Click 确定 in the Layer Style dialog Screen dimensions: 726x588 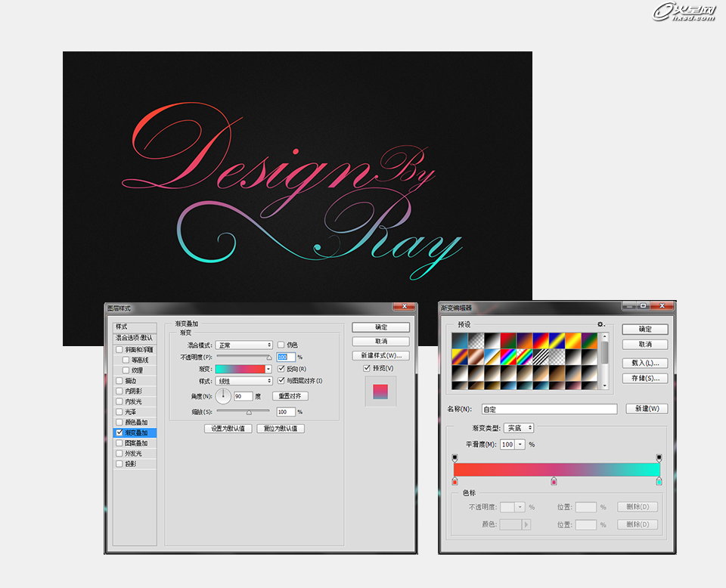coord(380,327)
